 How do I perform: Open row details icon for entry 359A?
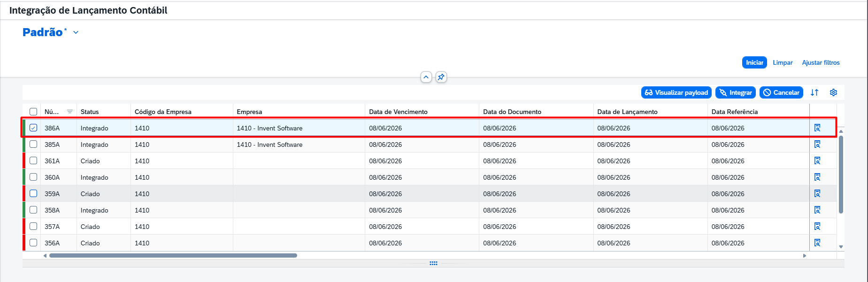(817, 193)
